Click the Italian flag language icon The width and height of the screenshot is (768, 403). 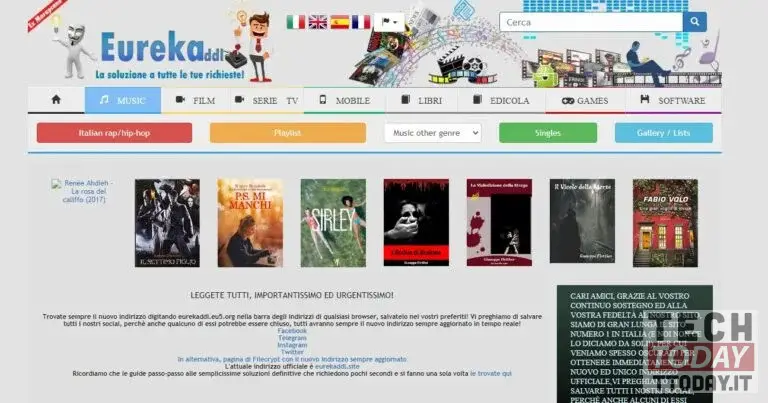point(296,22)
